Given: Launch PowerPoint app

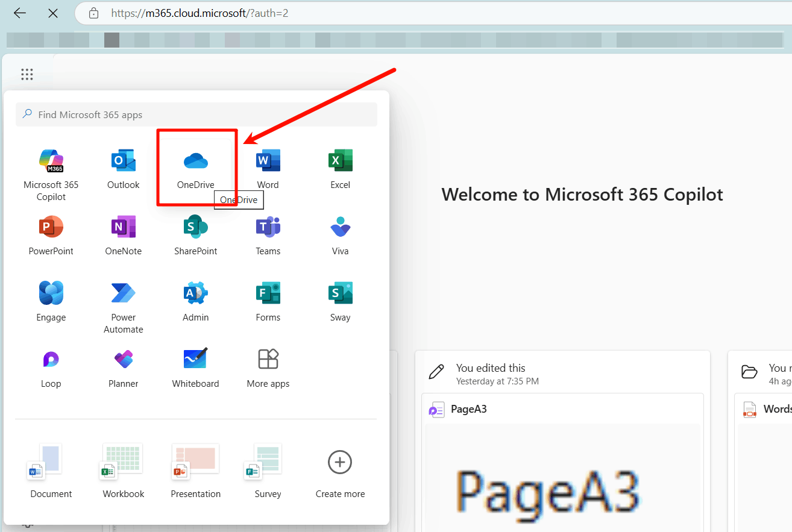Looking at the screenshot, I should click(x=51, y=235).
